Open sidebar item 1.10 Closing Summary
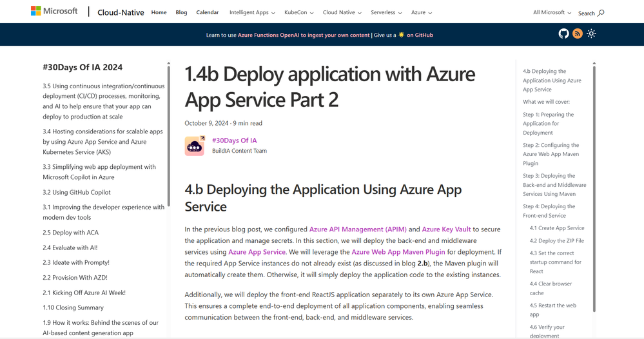Image resolution: width=644 pixels, height=339 pixels. [73, 307]
